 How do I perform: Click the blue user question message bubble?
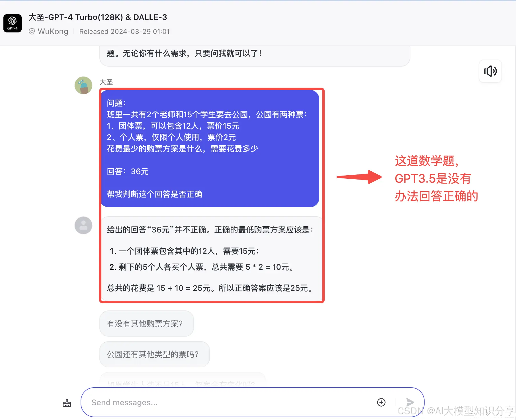pos(210,149)
